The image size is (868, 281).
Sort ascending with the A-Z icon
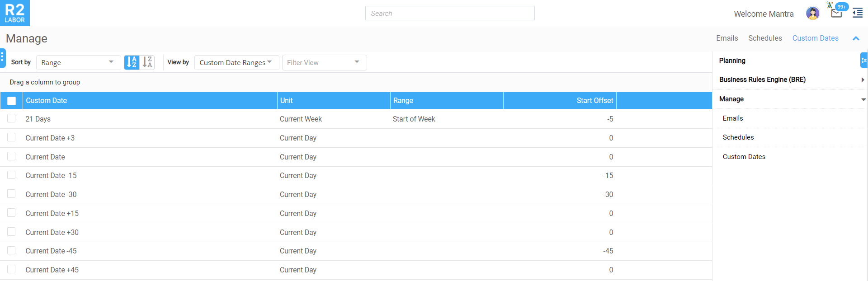[x=132, y=62]
